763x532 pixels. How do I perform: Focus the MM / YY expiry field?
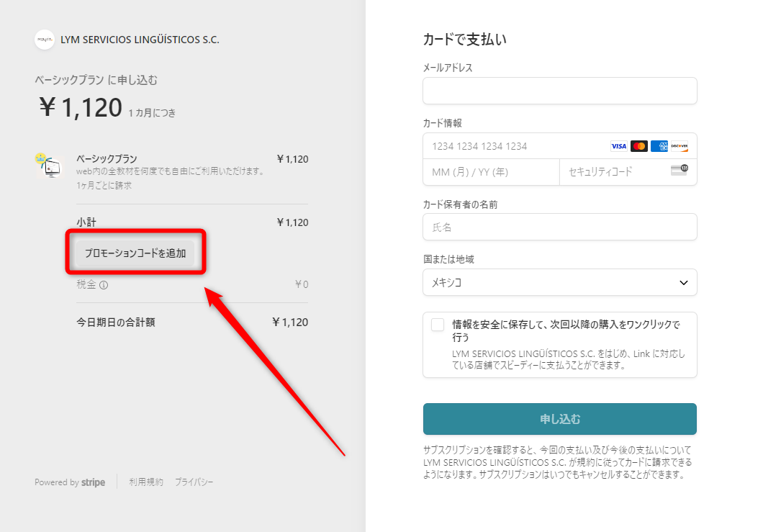[x=491, y=172]
